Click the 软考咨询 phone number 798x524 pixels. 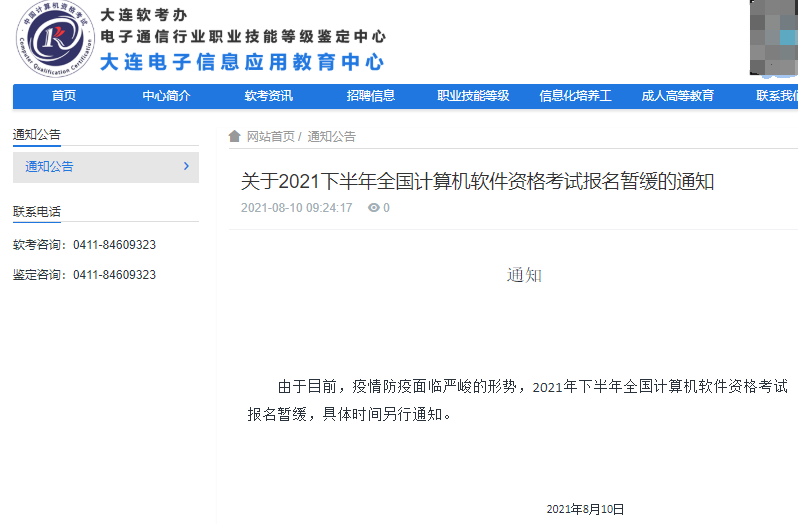(114, 245)
